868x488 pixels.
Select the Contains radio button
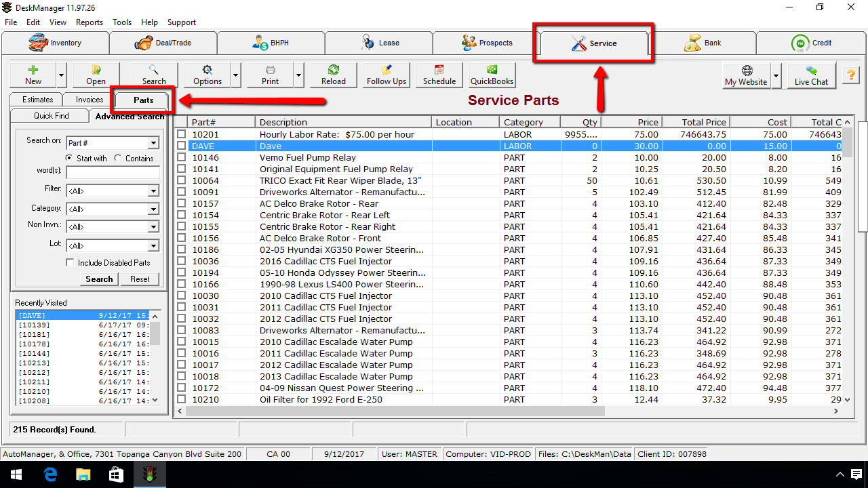click(119, 159)
